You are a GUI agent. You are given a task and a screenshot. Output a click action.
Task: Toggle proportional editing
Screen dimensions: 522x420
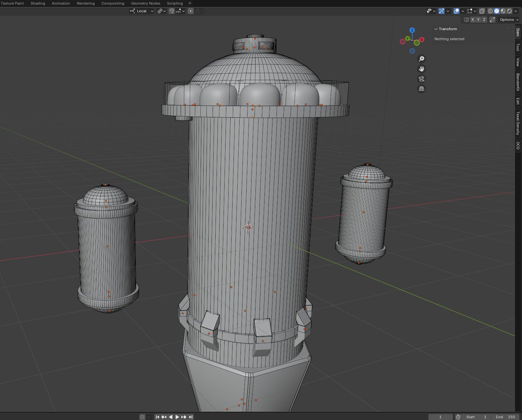click(191, 11)
